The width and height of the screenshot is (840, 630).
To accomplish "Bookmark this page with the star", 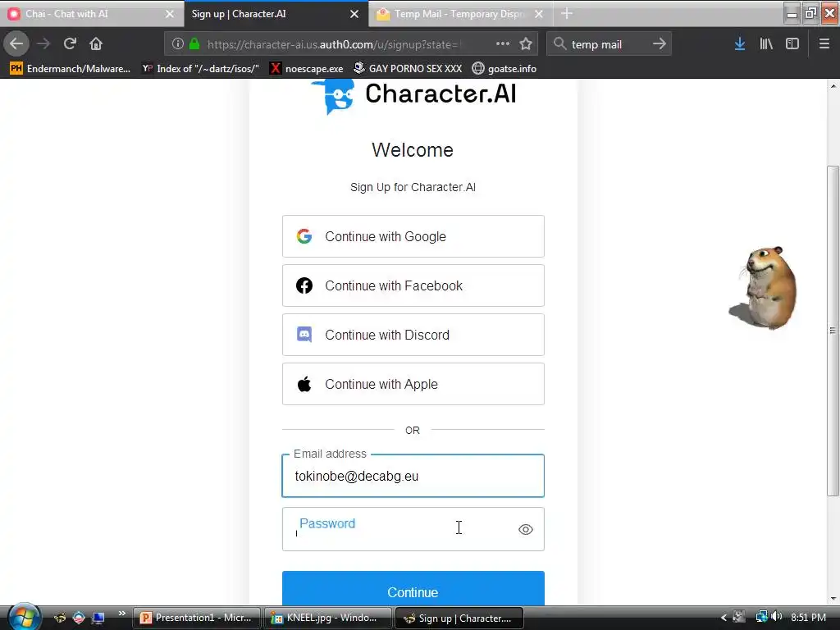I will (x=526, y=44).
